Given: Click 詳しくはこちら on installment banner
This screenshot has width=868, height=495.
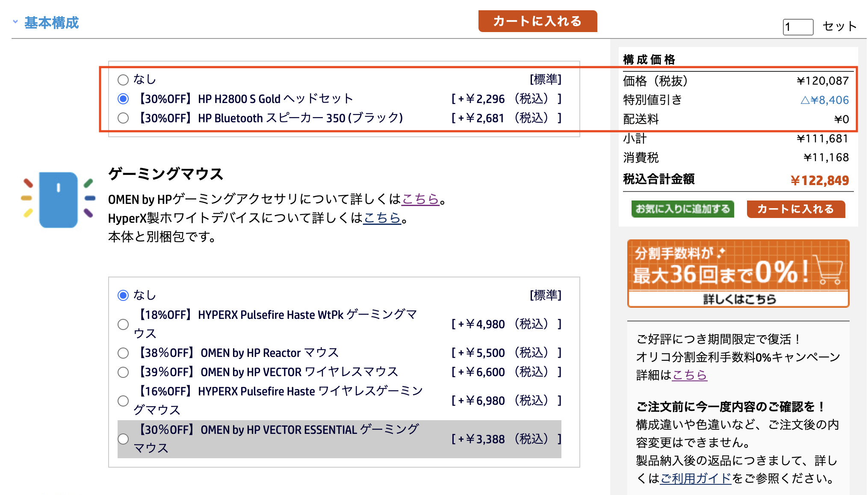Looking at the screenshot, I should tap(739, 299).
